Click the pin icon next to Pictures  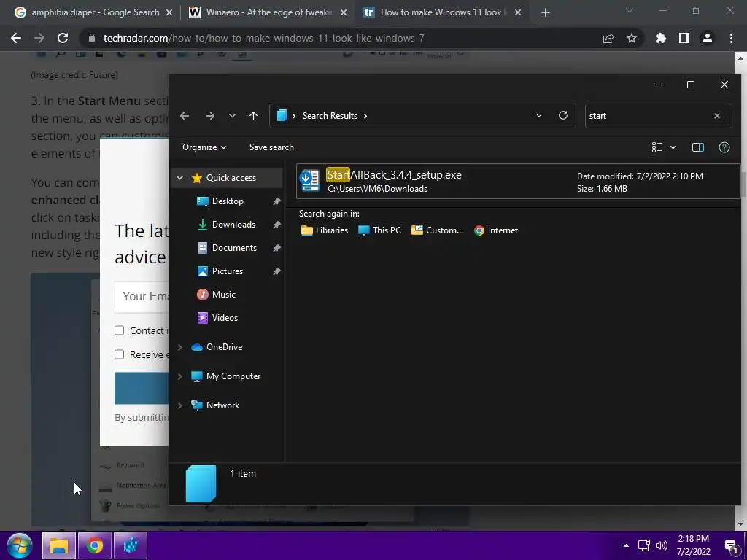tap(276, 271)
